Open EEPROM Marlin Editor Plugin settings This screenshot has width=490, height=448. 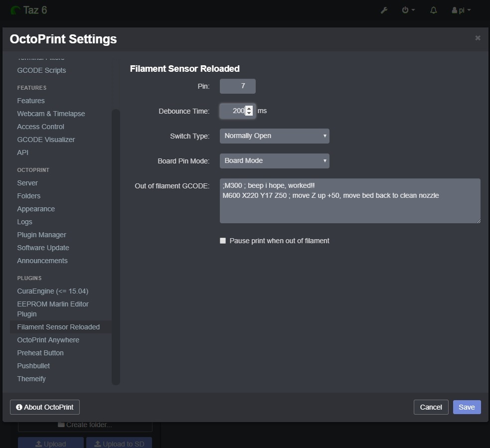pos(53,309)
